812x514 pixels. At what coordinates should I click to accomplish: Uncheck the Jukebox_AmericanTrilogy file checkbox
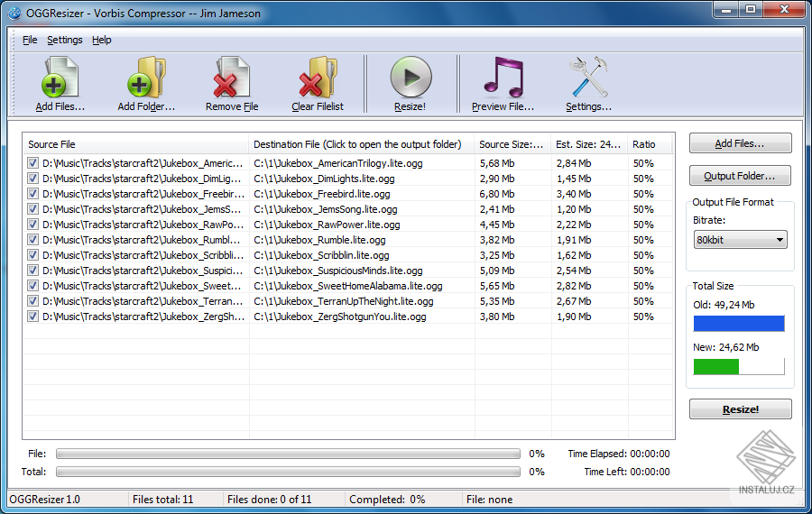pos(32,163)
